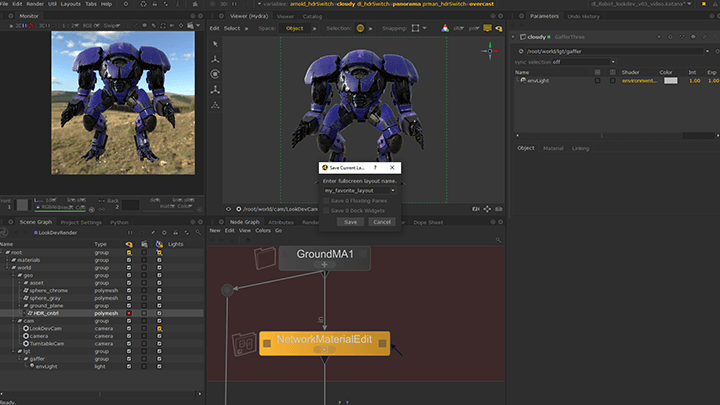Screen dimensions: 720x405
Task: Toggle HDR_cntrl red checkbox in first column
Action: click(130, 313)
